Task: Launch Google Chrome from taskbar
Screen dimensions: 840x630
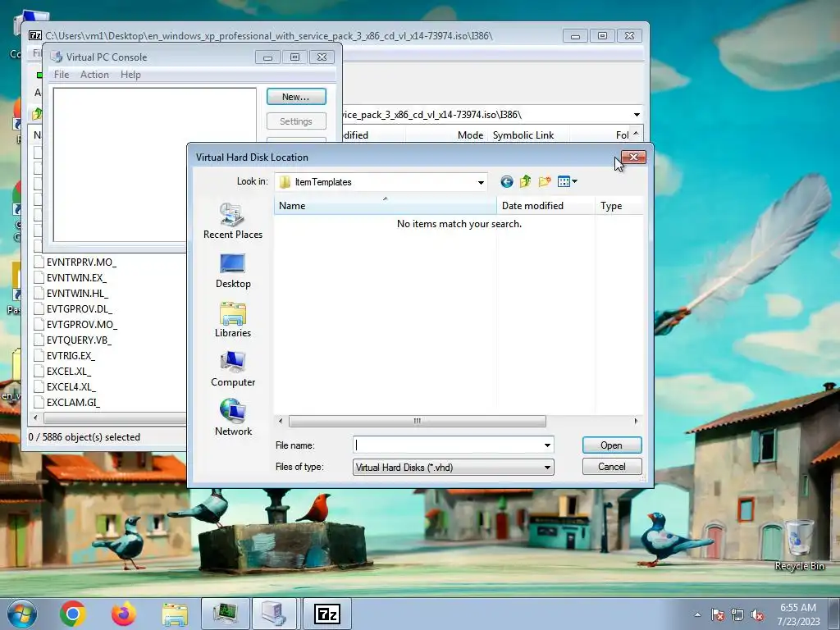Action: (73, 614)
